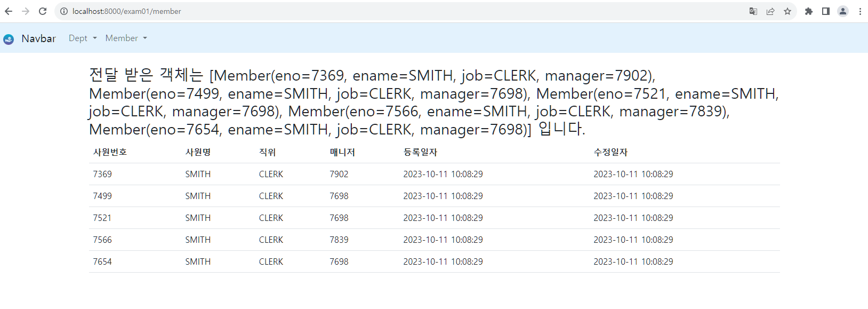Select employee number 7521 cell

(102, 218)
